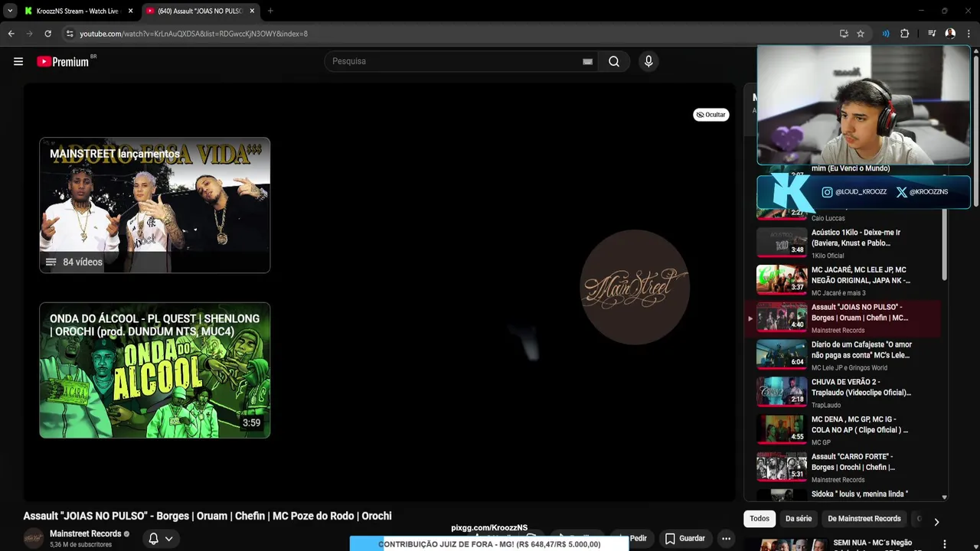Open Chrome media controls icon
Image resolution: width=980 pixels, height=551 pixels.
(932, 34)
